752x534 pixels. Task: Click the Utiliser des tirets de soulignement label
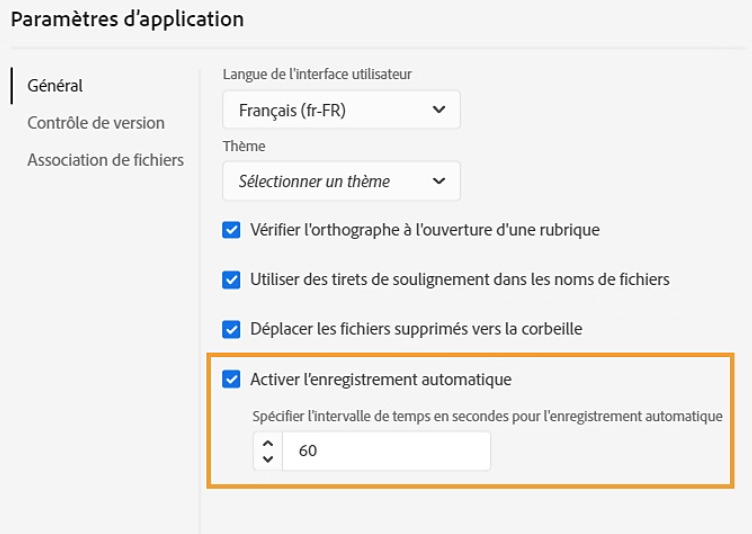[460, 280]
